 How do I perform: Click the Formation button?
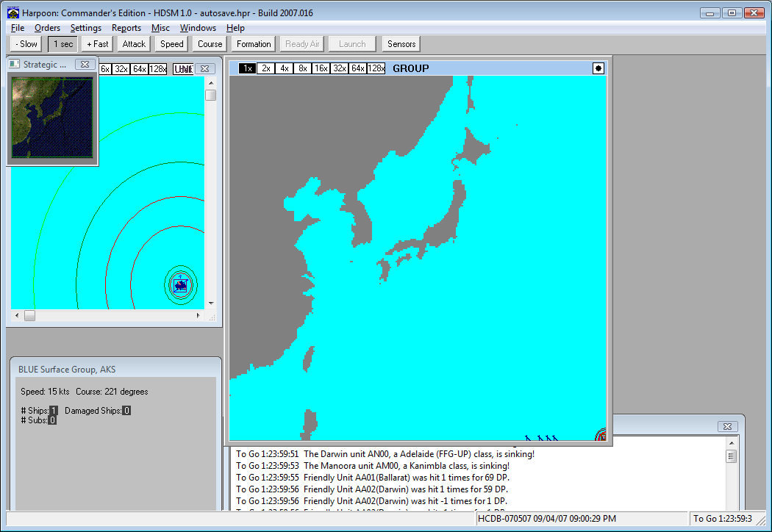pyautogui.click(x=254, y=44)
